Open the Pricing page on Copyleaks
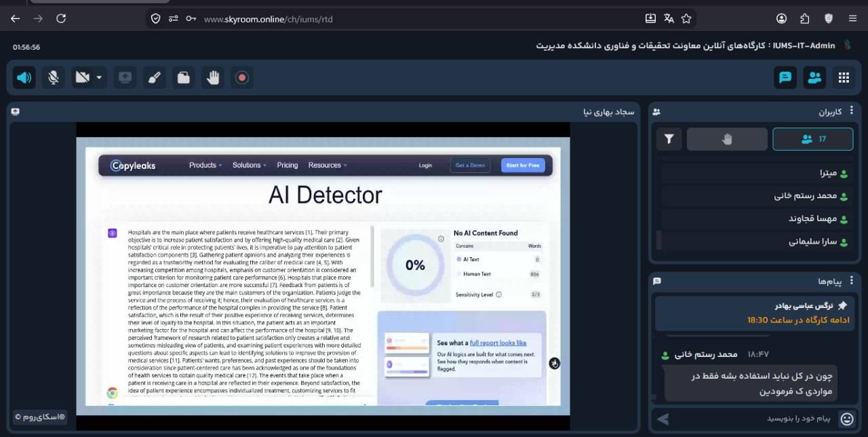Screen dimensions: 868x437 coord(288,165)
